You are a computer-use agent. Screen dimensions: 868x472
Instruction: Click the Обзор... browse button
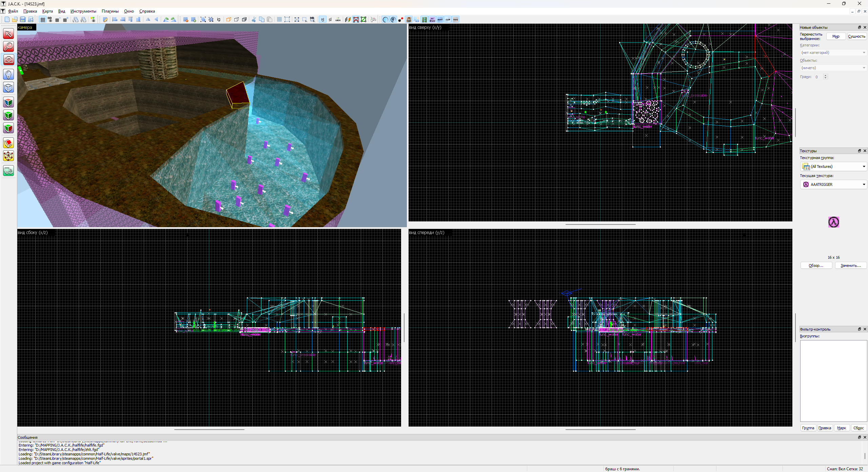click(816, 265)
